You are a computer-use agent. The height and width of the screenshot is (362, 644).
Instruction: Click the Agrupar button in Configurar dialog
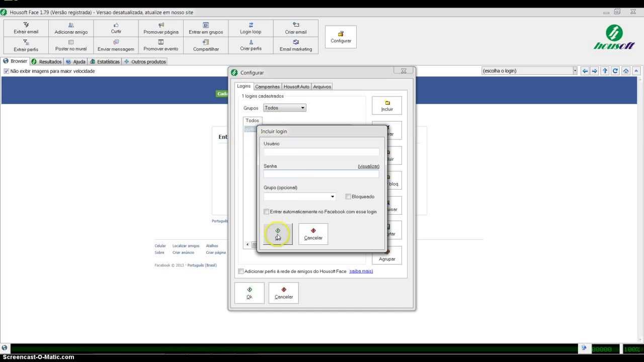coord(387,255)
